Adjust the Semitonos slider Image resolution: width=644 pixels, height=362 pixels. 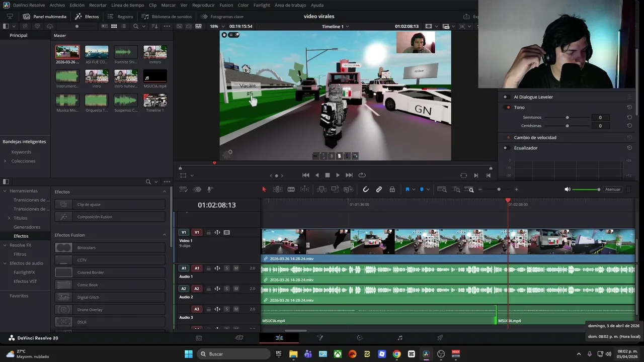pyautogui.click(x=567, y=117)
